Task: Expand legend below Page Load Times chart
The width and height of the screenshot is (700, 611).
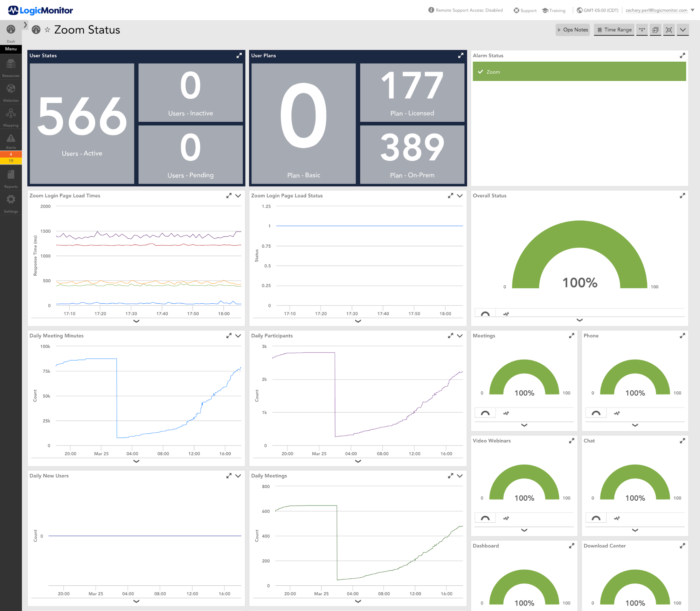Action: pyautogui.click(x=136, y=321)
